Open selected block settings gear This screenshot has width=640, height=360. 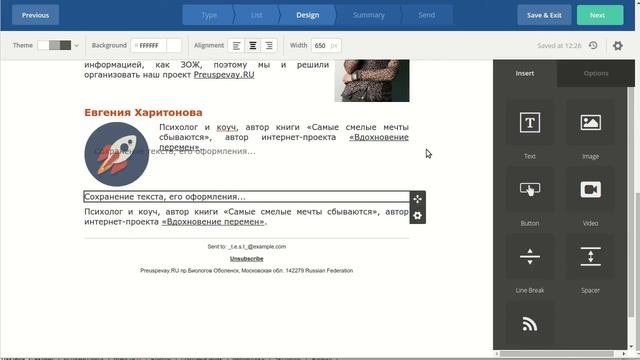coord(417,216)
